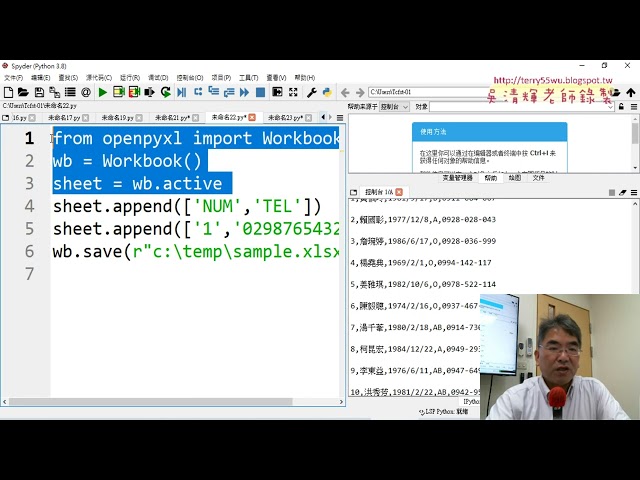The width and height of the screenshot is (640, 480).
Task: Open a file using the folder icon
Action: point(23,93)
